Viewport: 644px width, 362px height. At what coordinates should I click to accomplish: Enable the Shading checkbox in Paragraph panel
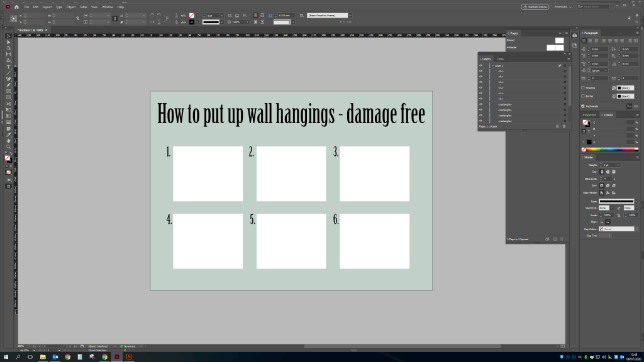[584, 88]
